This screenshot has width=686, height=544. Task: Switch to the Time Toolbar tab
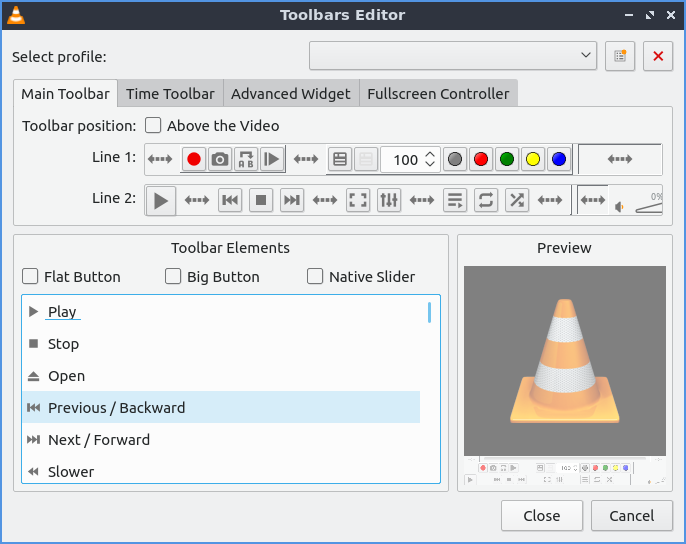170,94
